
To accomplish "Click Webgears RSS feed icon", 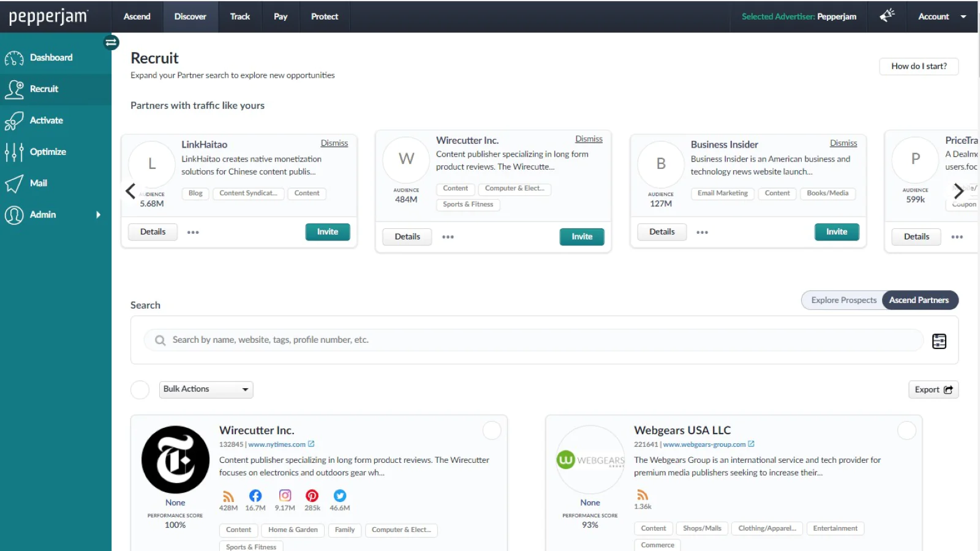I will [643, 495].
